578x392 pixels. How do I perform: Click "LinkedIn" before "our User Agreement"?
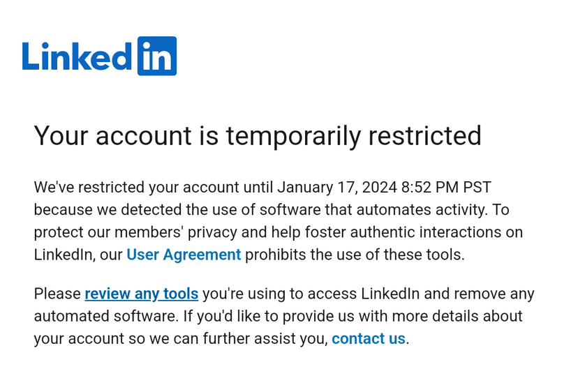(x=63, y=255)
